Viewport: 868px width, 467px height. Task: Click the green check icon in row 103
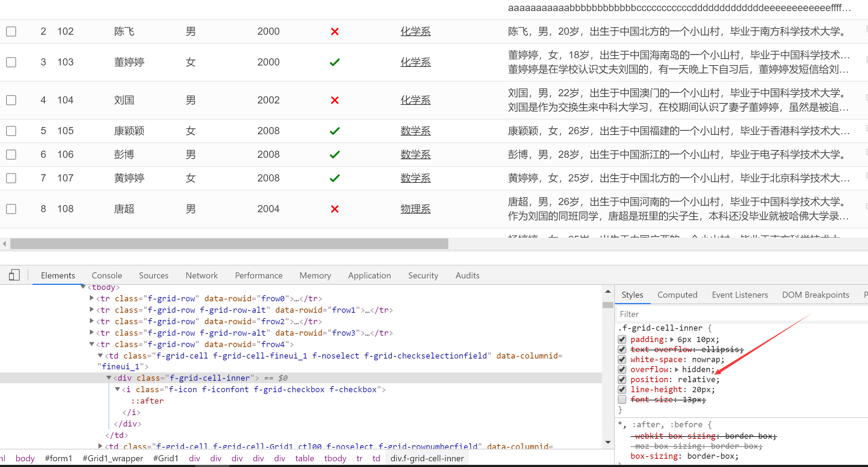(335, 62)
